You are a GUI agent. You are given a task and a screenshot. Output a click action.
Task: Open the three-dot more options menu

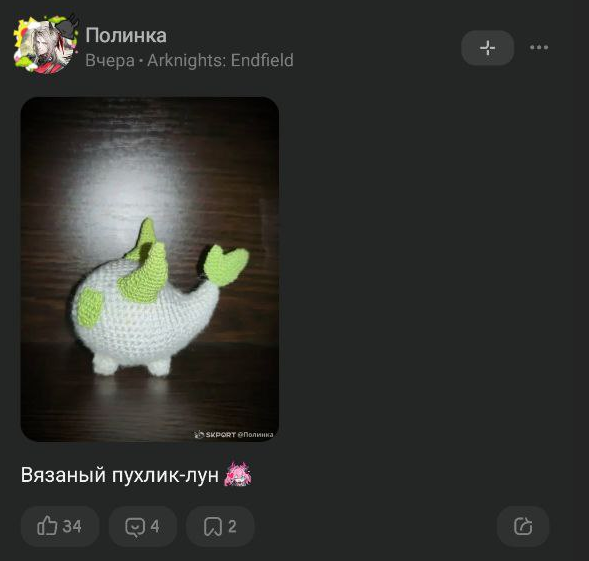(x=539, y=47)
